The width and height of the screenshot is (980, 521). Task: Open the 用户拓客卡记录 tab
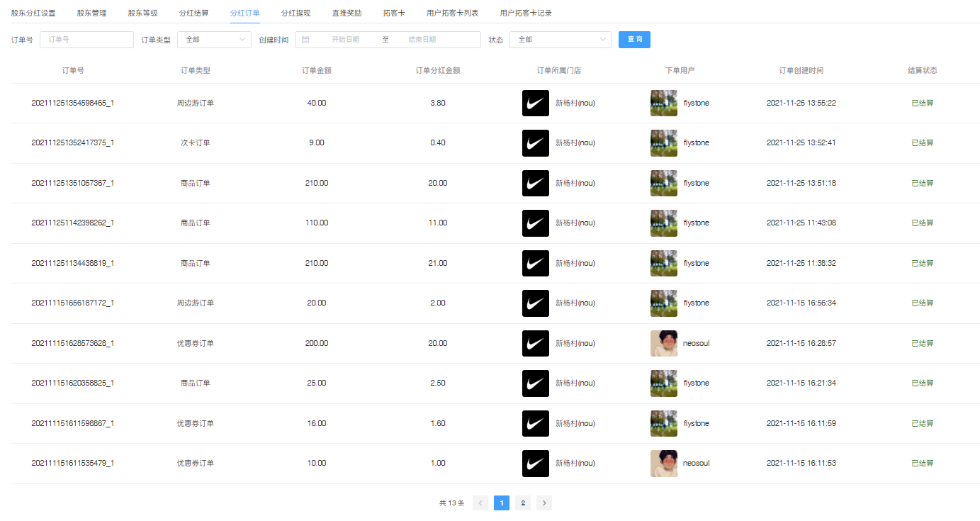coord(526,13)
